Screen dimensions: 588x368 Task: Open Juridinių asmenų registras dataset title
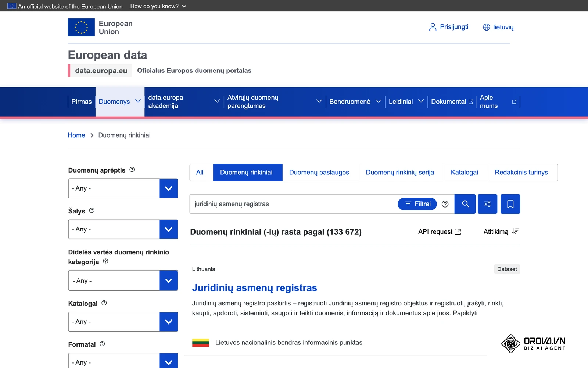(x=254, y=288)
